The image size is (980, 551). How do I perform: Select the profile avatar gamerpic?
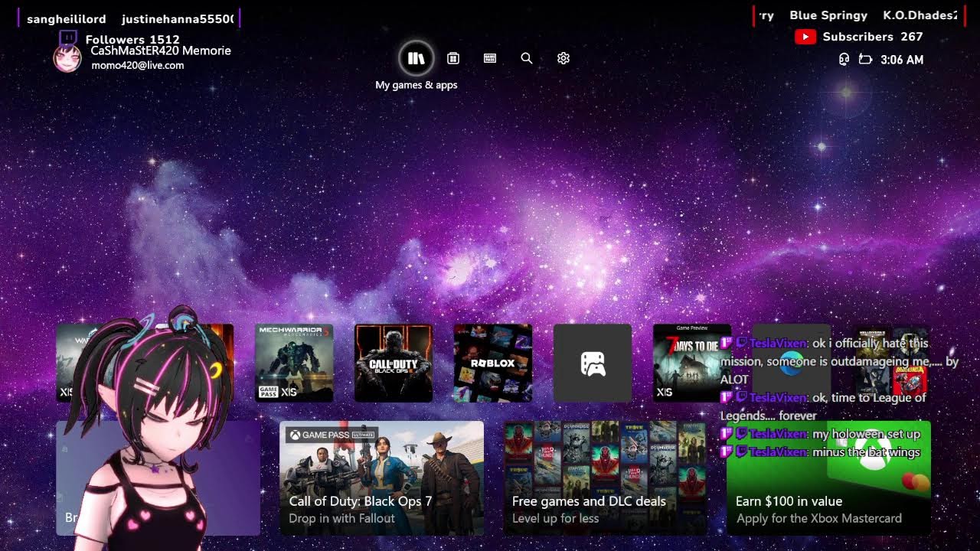(67, 58)
